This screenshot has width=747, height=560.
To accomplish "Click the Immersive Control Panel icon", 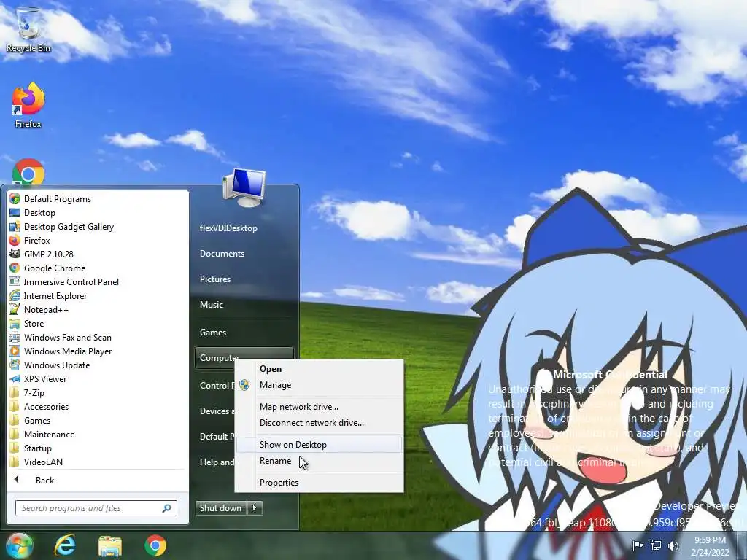I will [15, 281].
